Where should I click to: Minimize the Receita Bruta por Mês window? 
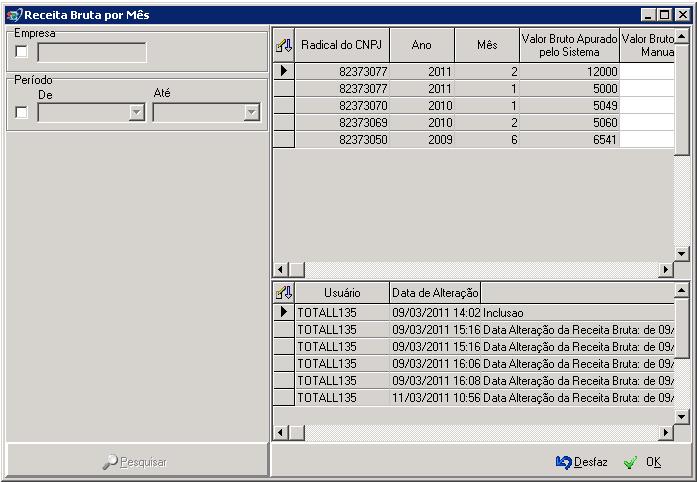click(648, 15)
